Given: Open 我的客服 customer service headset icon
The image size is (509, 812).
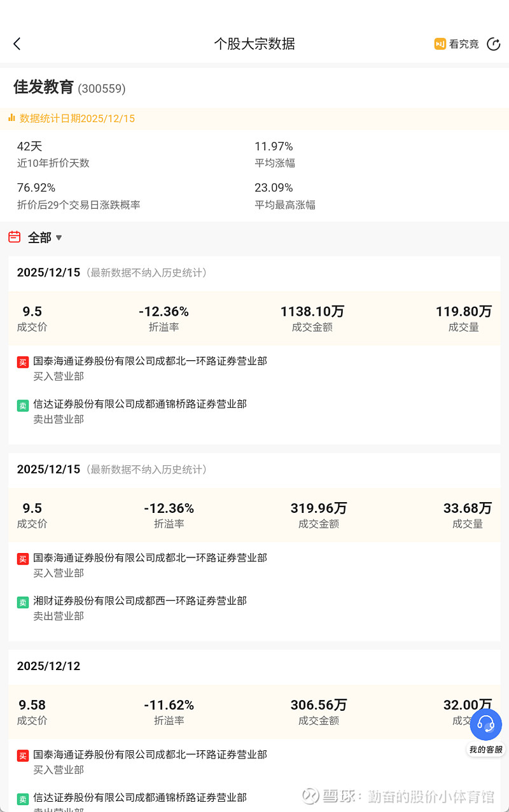Looking at the screenshot, I should 486,725.
